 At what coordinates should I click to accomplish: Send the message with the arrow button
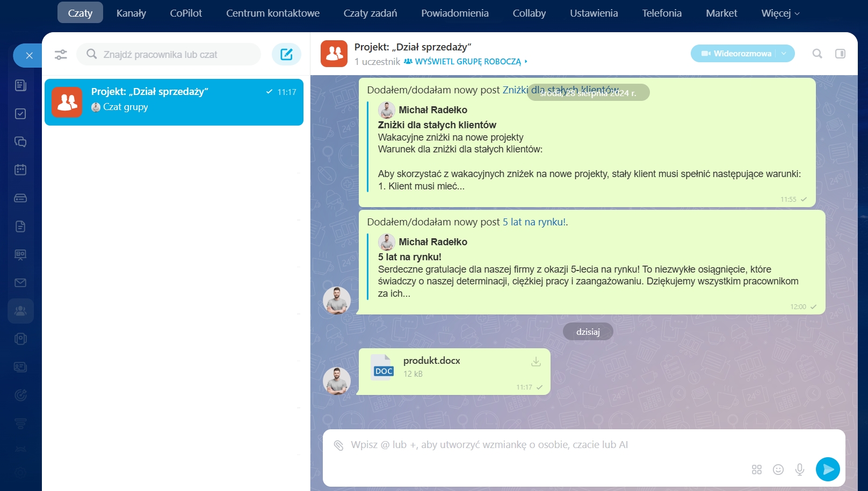(x=828, y=469)
